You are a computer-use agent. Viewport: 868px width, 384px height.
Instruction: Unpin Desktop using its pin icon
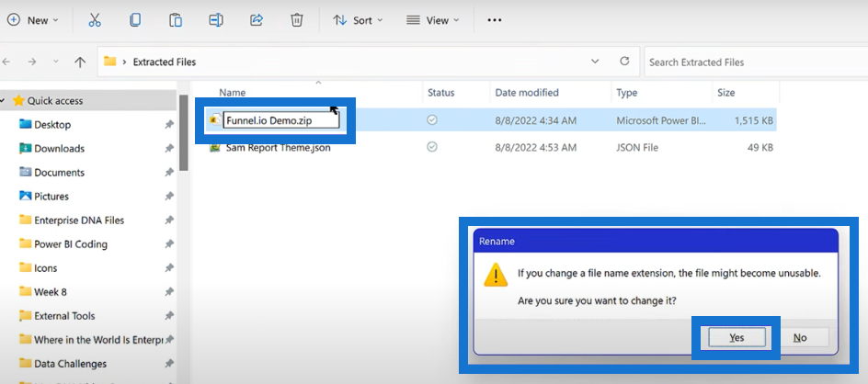[169, 125]
